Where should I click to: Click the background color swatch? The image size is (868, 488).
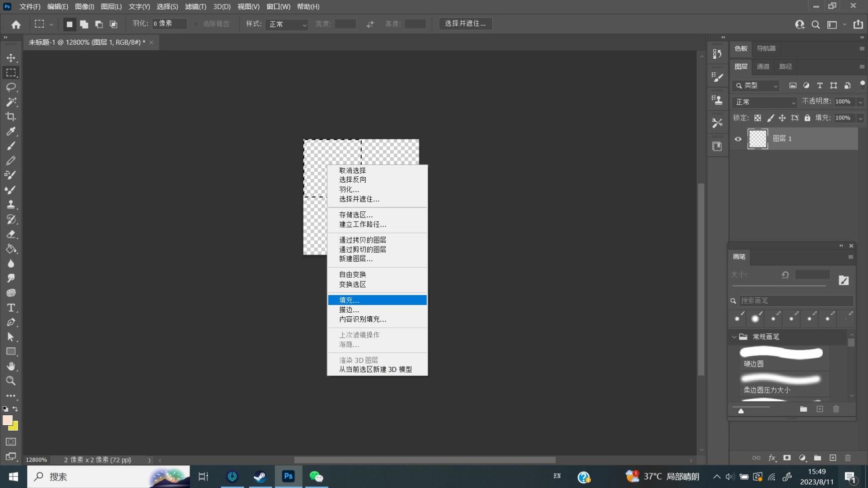click(14, 427)
